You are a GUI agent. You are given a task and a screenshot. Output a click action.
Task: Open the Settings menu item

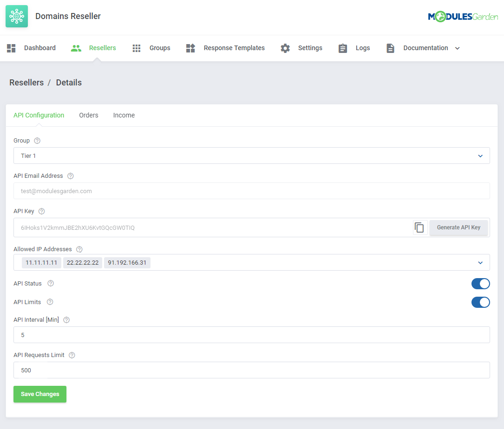point(310,48)
